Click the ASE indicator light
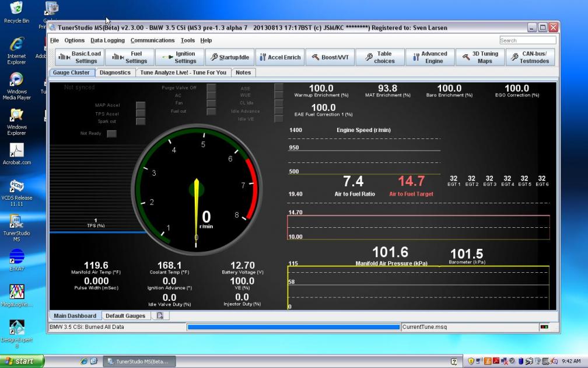 (x=279, y=88)
